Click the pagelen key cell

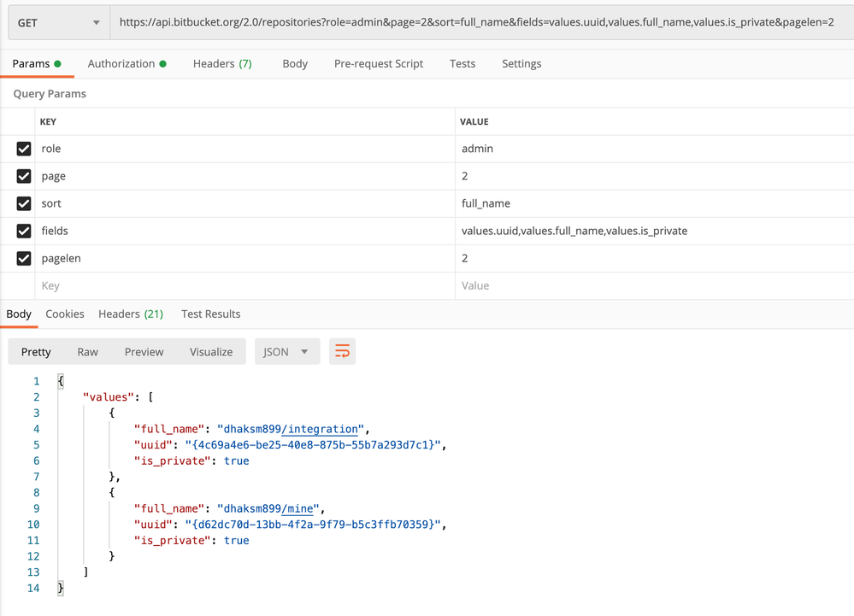click(x=245, y=258)
